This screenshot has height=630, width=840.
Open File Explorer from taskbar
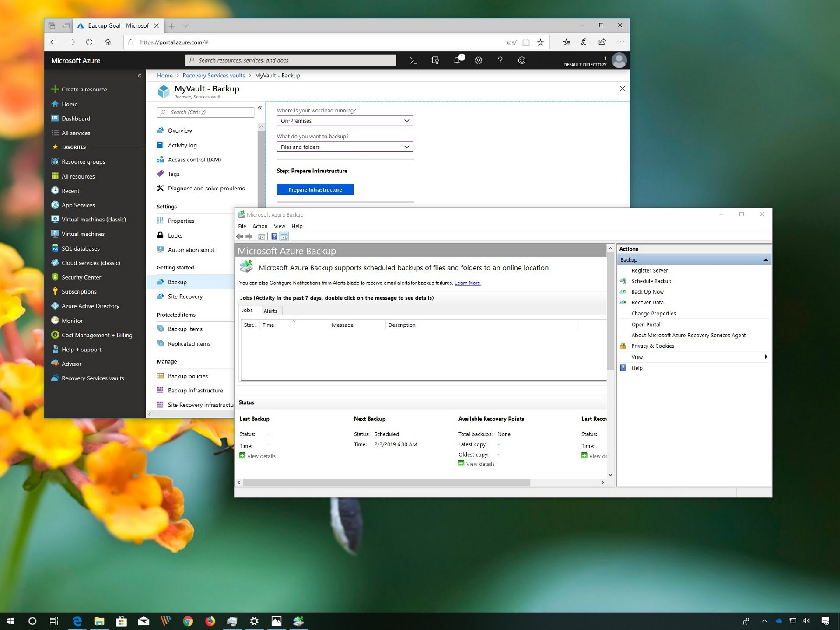click(x=99, y=621)
